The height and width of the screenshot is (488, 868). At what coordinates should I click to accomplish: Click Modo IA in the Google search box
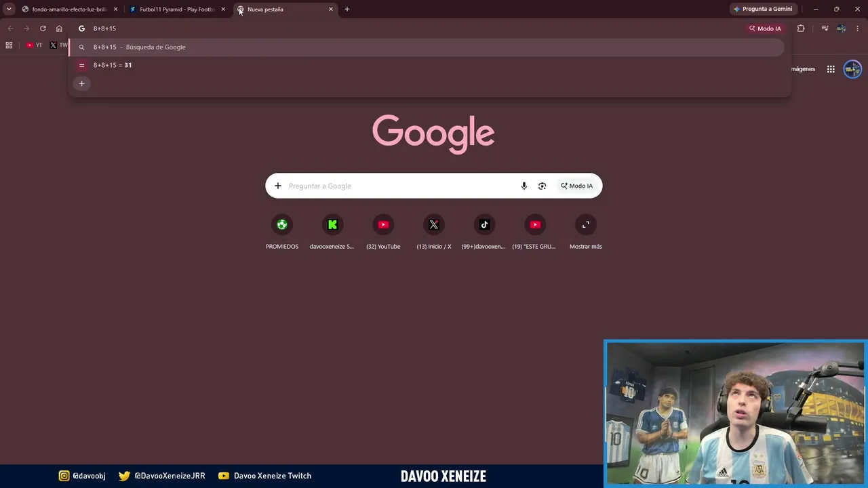coord(576,186)
